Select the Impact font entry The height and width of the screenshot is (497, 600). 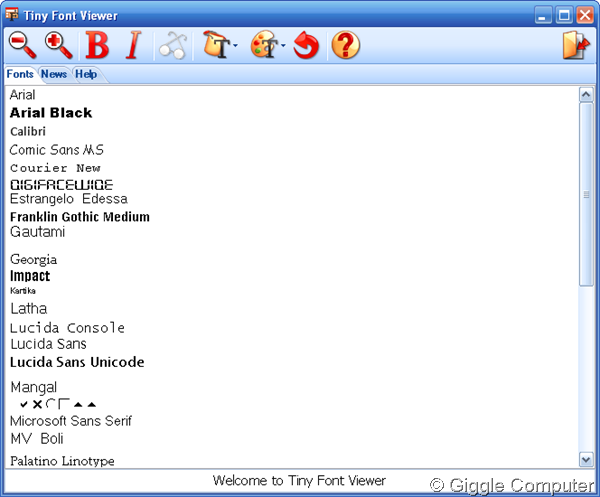click(x=30, y=276)
